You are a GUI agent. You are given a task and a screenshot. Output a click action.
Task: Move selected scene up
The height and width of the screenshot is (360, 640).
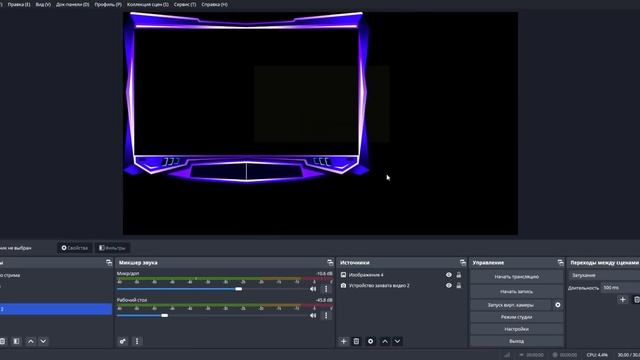click(31, 341)
